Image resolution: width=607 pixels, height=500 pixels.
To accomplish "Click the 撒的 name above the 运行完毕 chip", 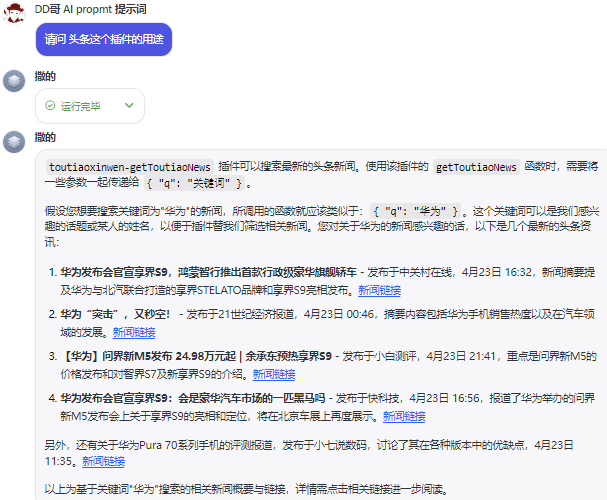I will pyautogui.click(x=45, y=76).
